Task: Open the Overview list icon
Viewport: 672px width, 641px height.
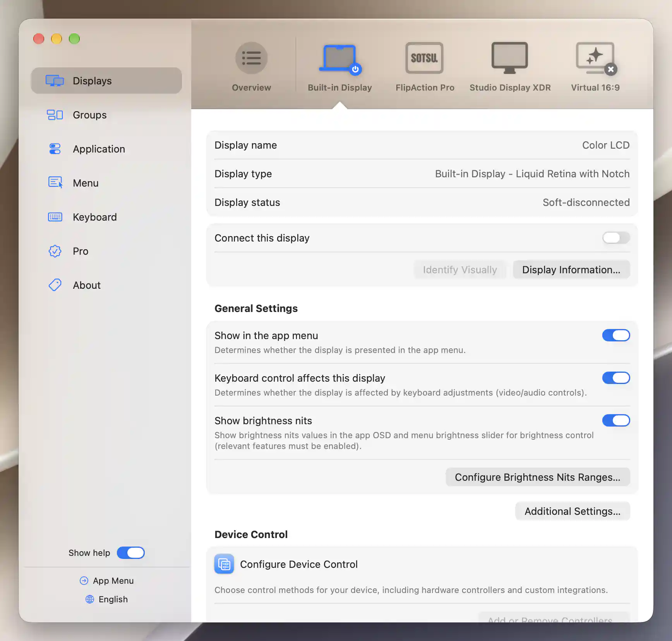Action: pyautogui.click(x=251, y=58)
